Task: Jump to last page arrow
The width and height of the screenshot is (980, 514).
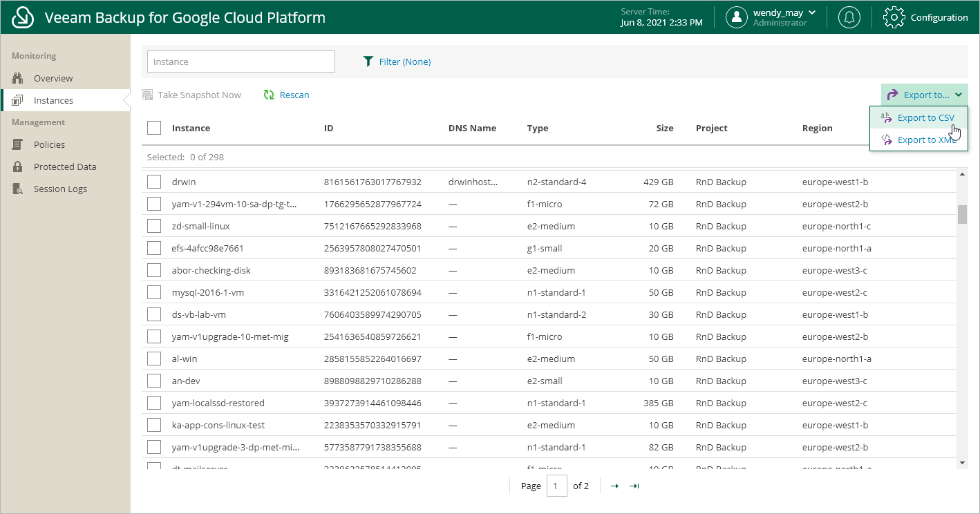Action: [x=634, y=486]
